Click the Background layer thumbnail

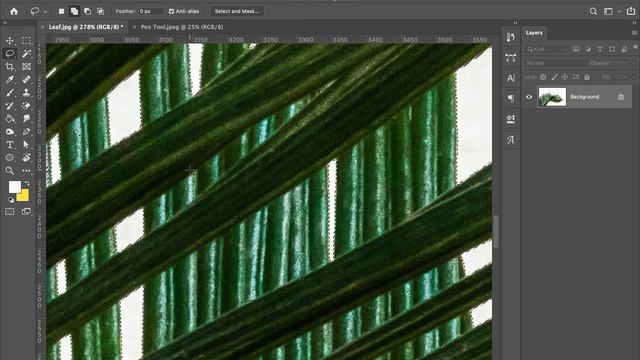[x=552, y=97]
